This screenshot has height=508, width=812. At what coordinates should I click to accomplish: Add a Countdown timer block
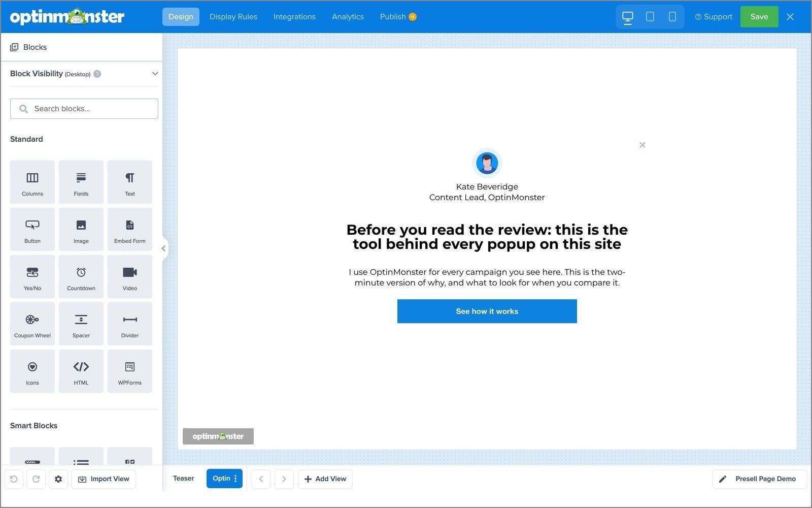coord(81,276)
